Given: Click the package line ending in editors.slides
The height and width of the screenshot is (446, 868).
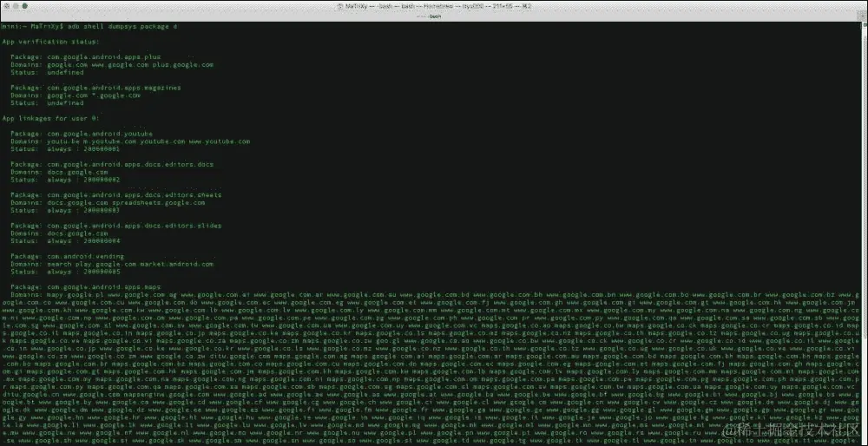Looking at the screenshot, I should pos(116,226).
